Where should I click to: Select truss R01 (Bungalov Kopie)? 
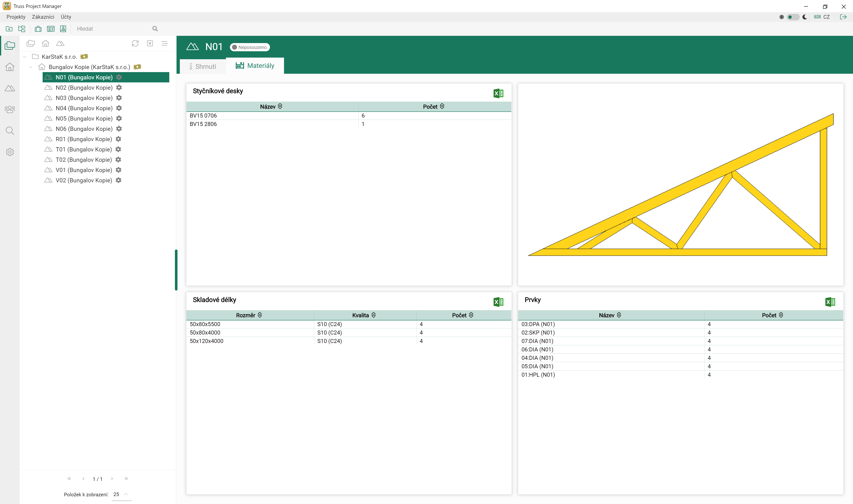point(84,139)
